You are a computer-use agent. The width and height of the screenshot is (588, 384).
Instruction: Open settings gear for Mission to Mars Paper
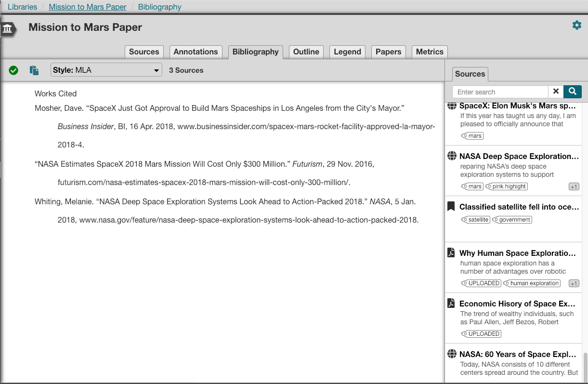point(576,25)
